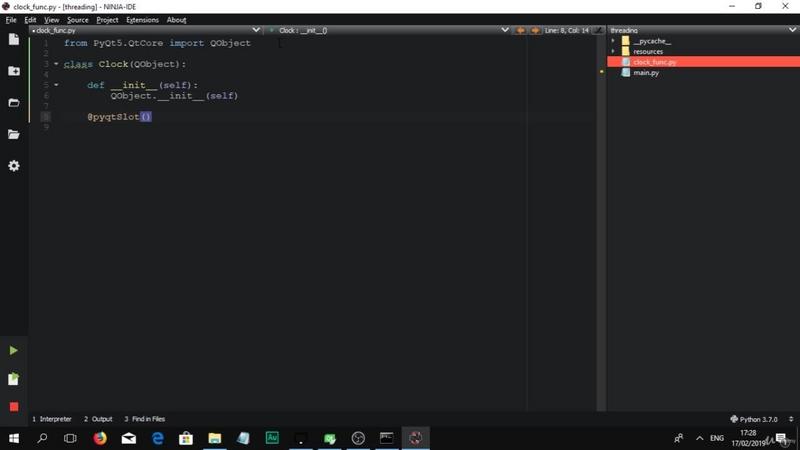Open the Edit menu

(x=30, y=20)
